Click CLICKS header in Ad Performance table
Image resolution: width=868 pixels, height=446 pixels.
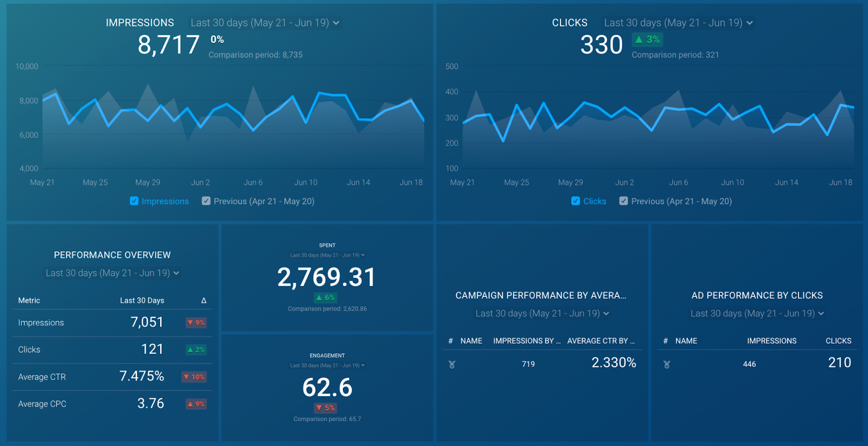[838, 341]
